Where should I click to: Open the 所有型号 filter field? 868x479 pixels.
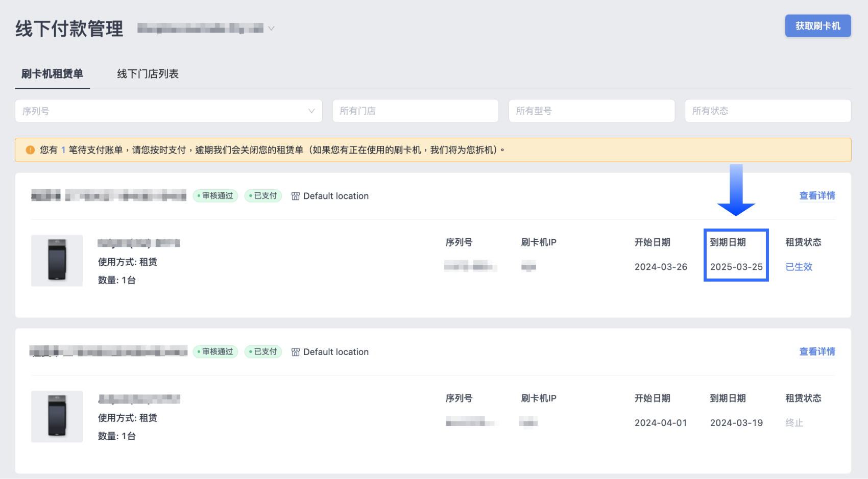591,111
